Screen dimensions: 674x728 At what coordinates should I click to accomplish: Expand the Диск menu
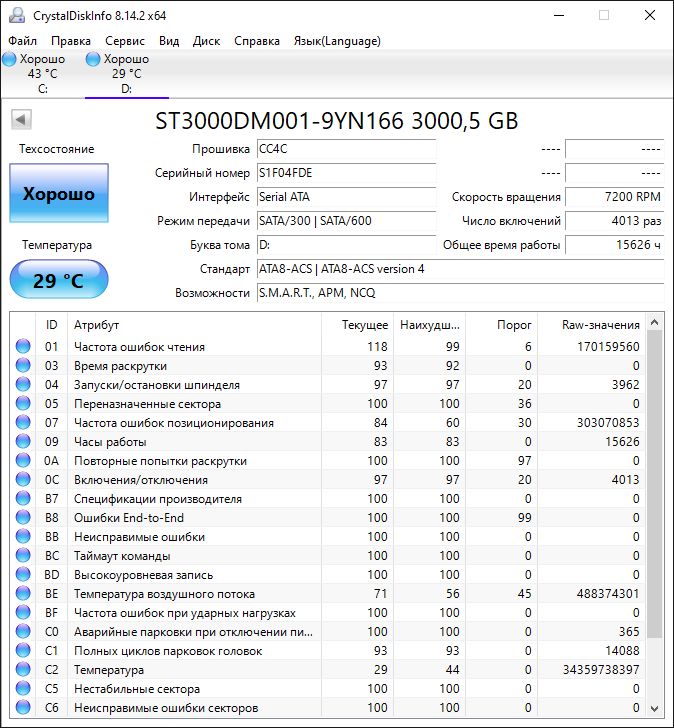[x=206, y=41]
